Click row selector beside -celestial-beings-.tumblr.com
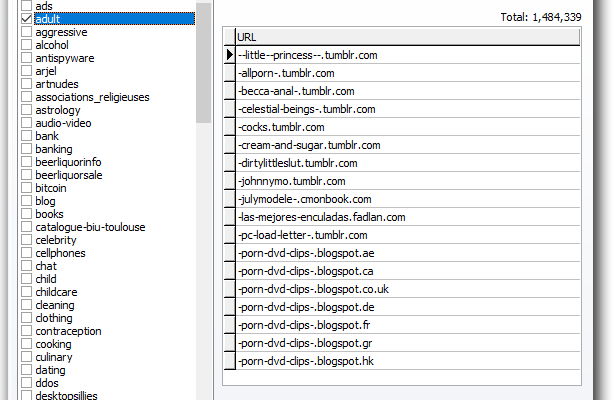The width and height of the screenshot is (616, 400). pos(230,109)
